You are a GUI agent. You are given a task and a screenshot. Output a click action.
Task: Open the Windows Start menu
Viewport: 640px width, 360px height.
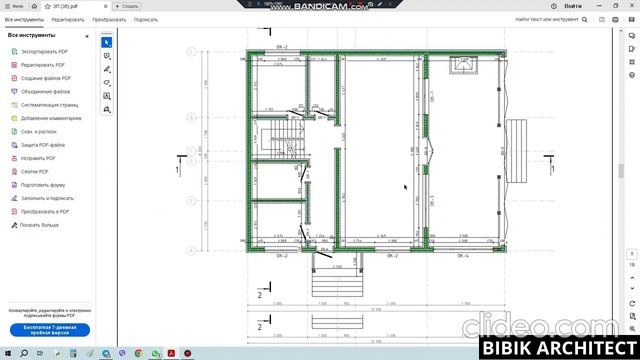click(8, 353)
